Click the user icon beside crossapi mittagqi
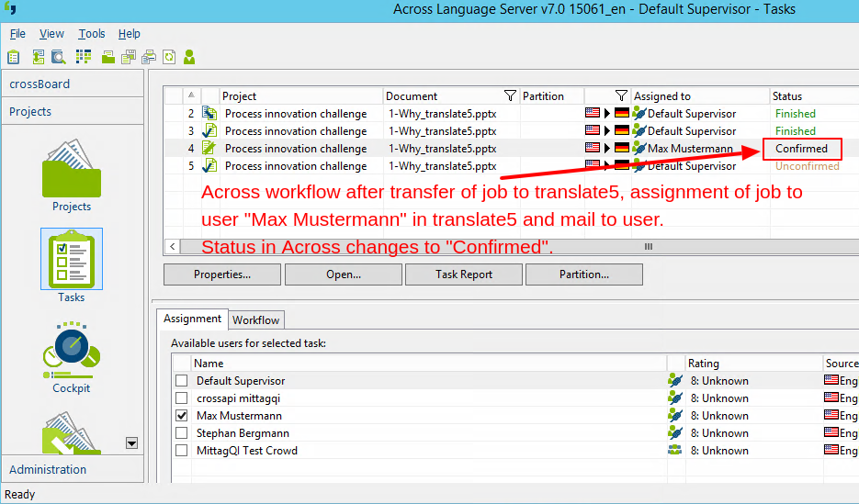Image resolution: width=859 pixels, height=504 pixels. pos(675,398)
